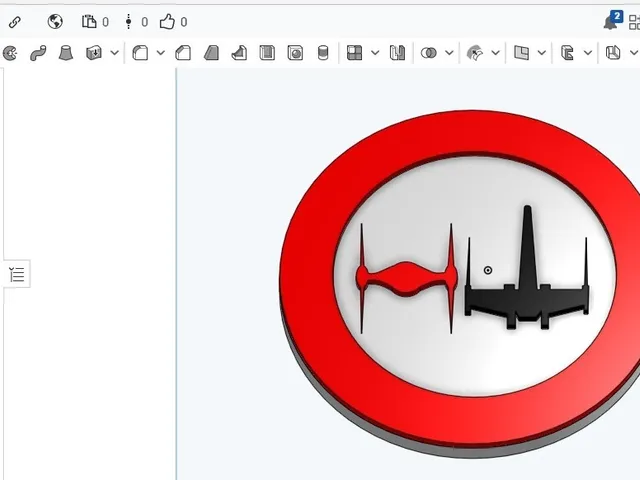Open the versions and copies icon
The image size is (640, 480).
tap(89, 22)
